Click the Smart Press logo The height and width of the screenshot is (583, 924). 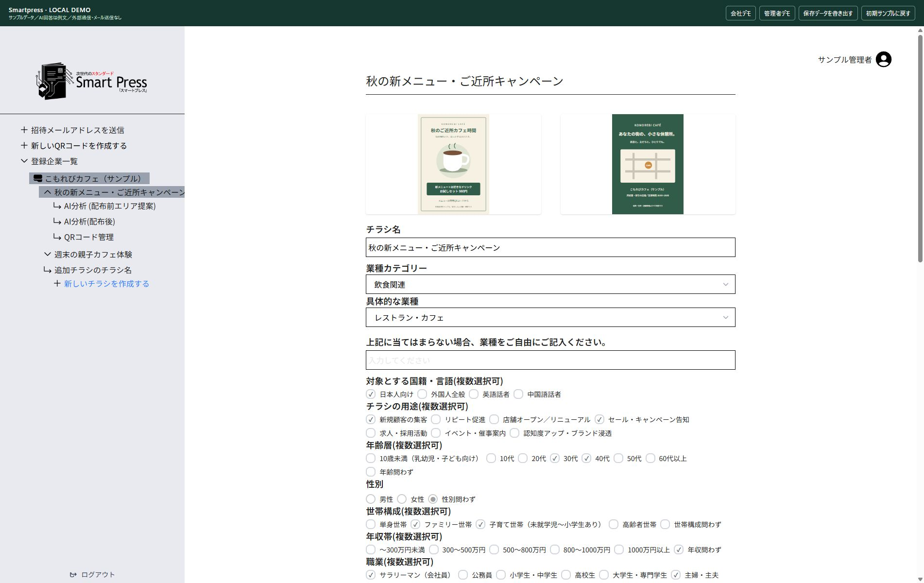(92, 81)
